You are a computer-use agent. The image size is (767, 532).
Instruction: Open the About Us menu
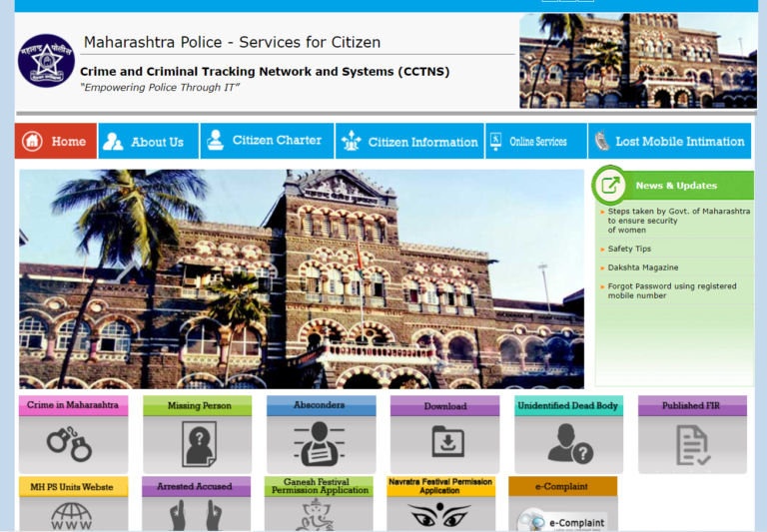pos(148,141)
